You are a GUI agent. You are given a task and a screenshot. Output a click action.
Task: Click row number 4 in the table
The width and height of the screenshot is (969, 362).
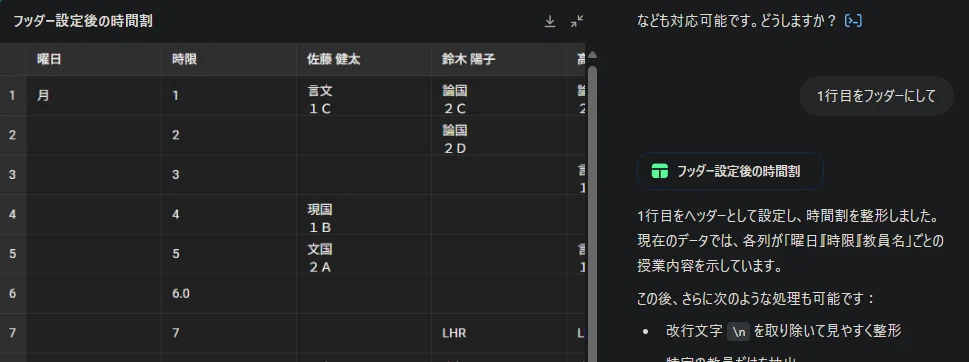(x=13, y=214)
